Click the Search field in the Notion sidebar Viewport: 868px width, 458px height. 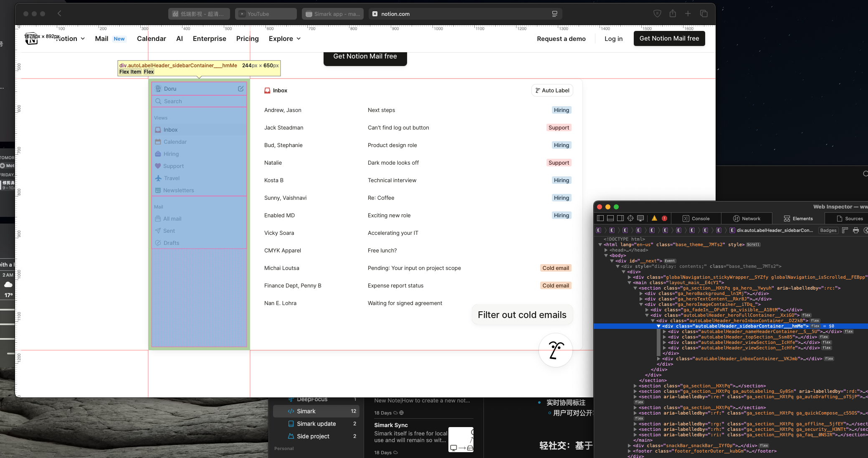199,101
